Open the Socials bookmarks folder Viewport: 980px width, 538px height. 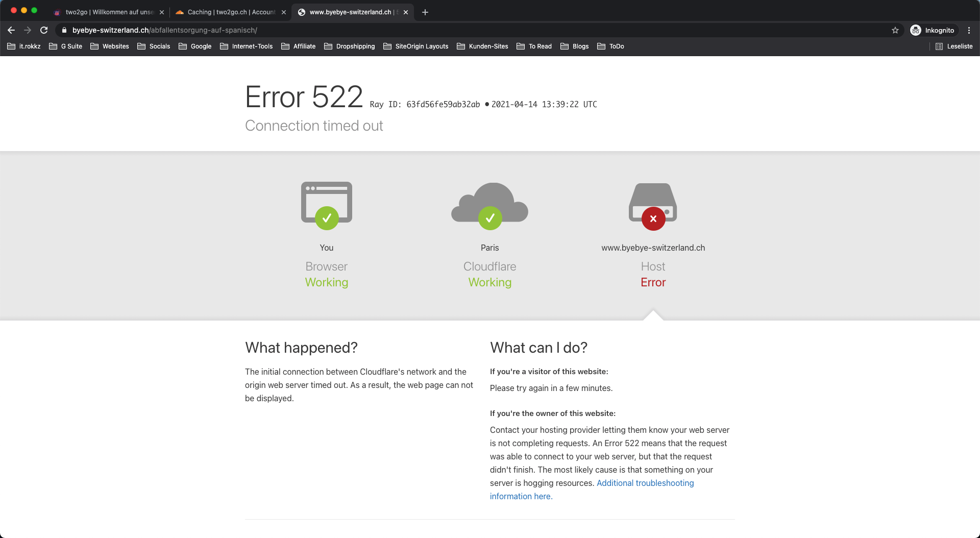(154, 46)
